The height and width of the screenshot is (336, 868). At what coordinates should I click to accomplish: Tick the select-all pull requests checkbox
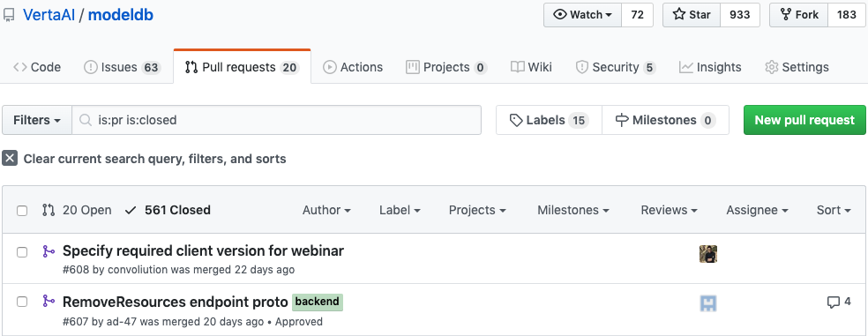[x=22, y=211]
